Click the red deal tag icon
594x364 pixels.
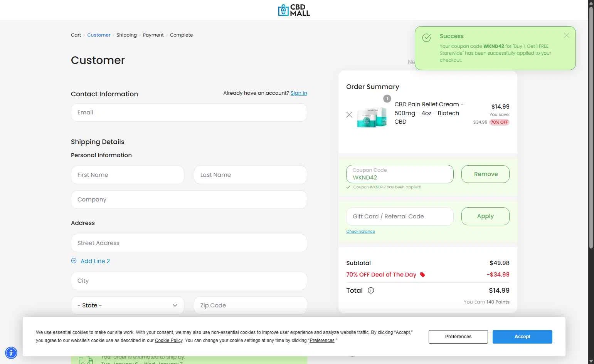[x=422, y=275]
